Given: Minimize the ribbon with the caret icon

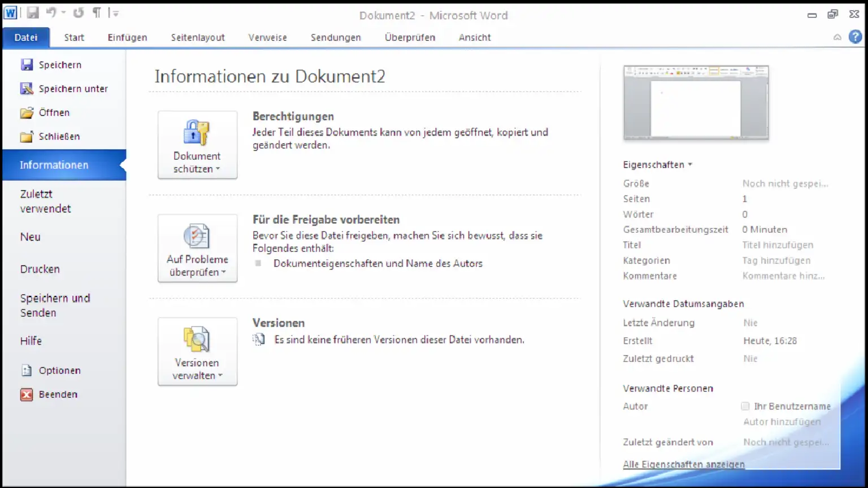Looking at the screenshot, I should click(837, 37).
